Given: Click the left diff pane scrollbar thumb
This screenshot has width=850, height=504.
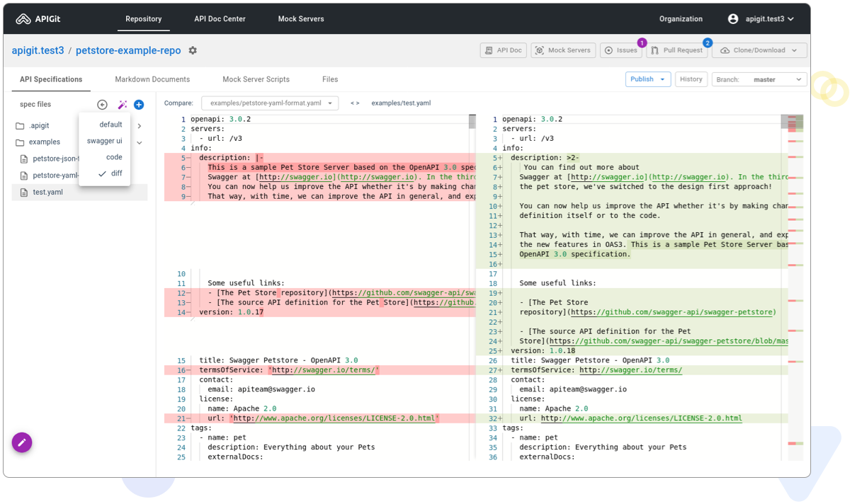Looking at the screenshot, I should [x=472, y=122].
